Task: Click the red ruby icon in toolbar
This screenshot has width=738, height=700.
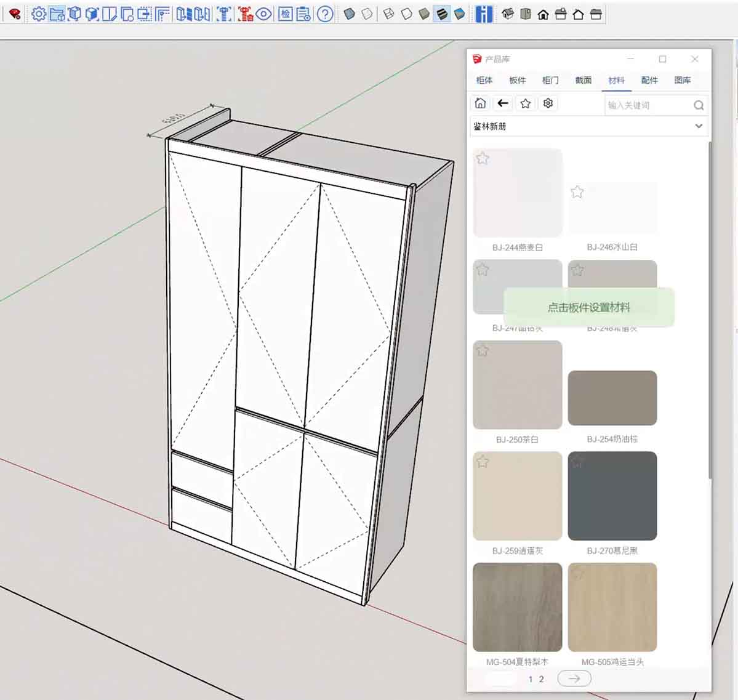Action: pyautogui.click(x=15, y=14)
